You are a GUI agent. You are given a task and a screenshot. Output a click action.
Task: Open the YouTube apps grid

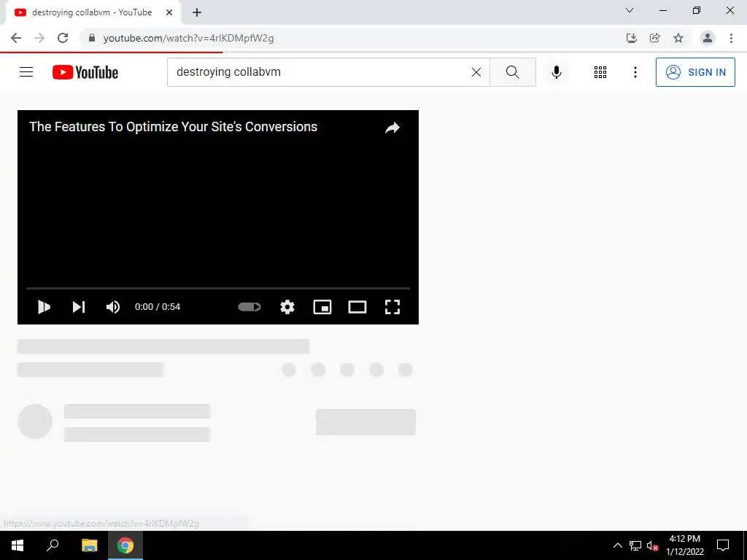click(x=600, y=72)
